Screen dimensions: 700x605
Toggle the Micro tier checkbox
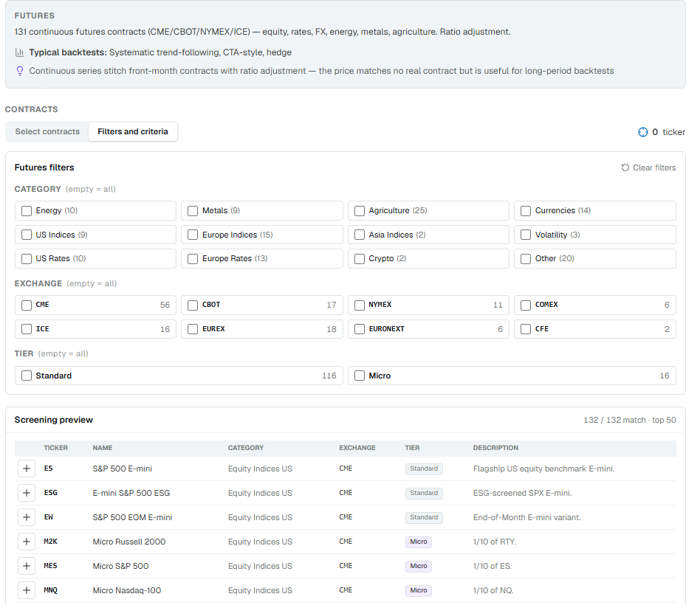pos(360,376)
